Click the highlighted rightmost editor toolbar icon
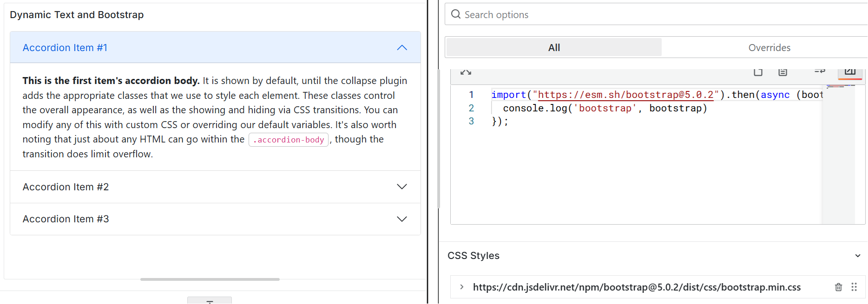 tap(850, 72)
